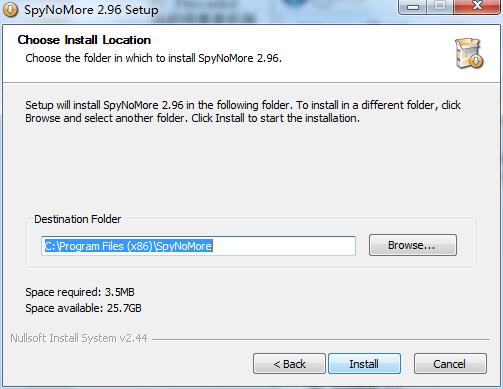Viewport: 503px width, 389px height.
Task: Click the "Nullsoft Install System v2.44" label
Action: [79, 338]
